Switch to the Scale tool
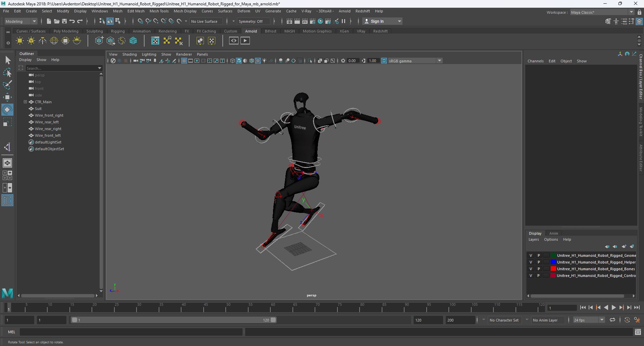 [7, 122]
